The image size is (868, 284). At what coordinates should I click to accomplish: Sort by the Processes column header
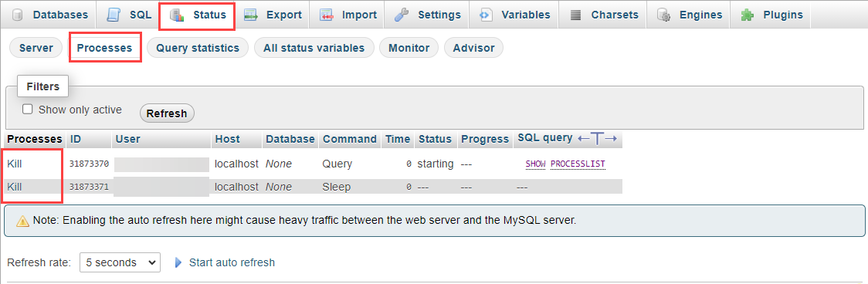35,139
